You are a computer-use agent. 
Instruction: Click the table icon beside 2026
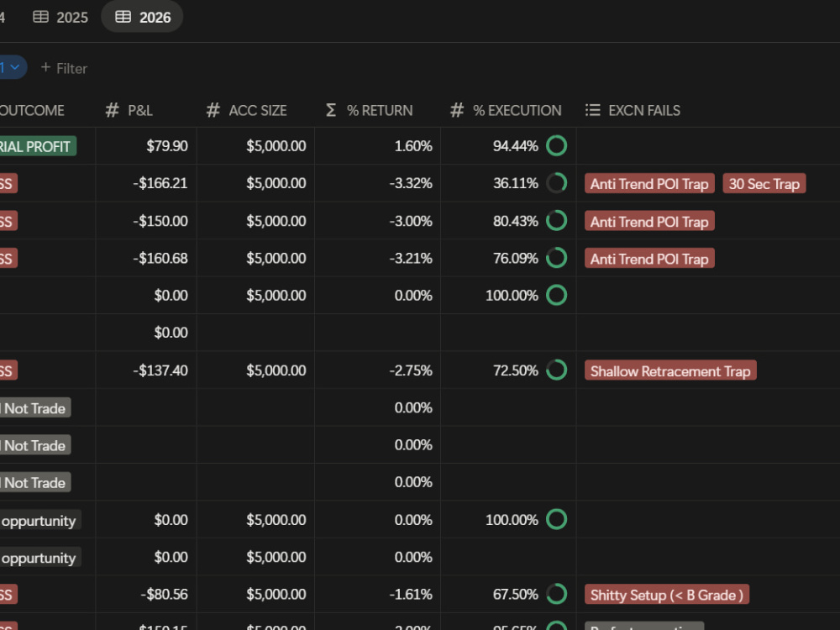[123, 17]
